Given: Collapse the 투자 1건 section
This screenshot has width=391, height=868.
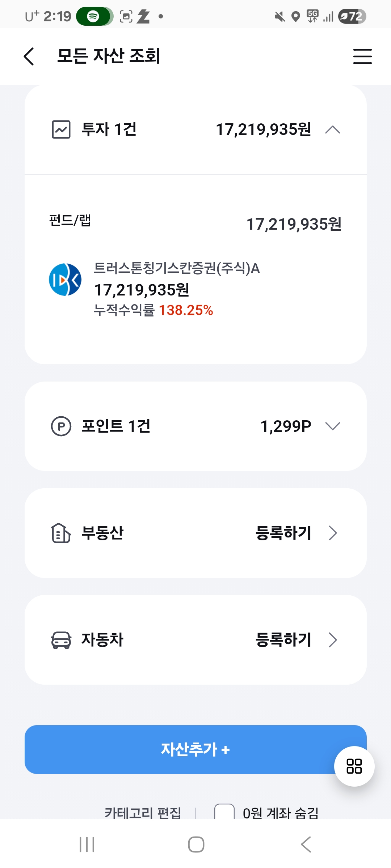Looking at the screenshot, I should tap(333, 129).
